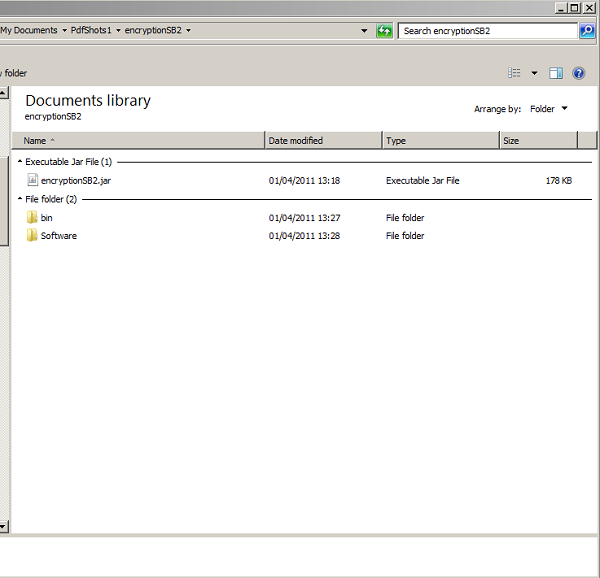Close the Explorer window
Screen dimensions: 600x578
589,8
